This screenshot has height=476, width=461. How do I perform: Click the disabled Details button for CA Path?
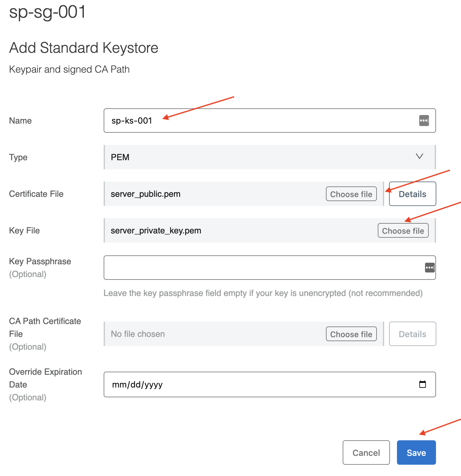pyautogui.click(x=413, y=334)
